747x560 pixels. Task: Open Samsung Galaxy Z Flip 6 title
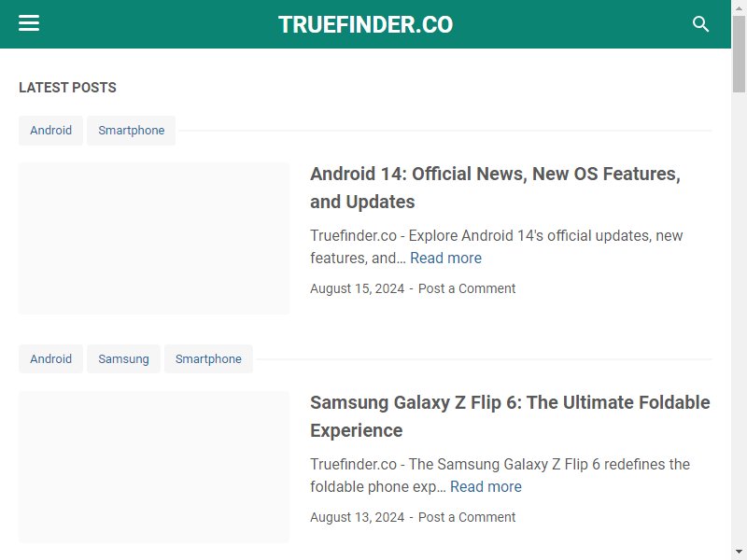tap(510, 416)
